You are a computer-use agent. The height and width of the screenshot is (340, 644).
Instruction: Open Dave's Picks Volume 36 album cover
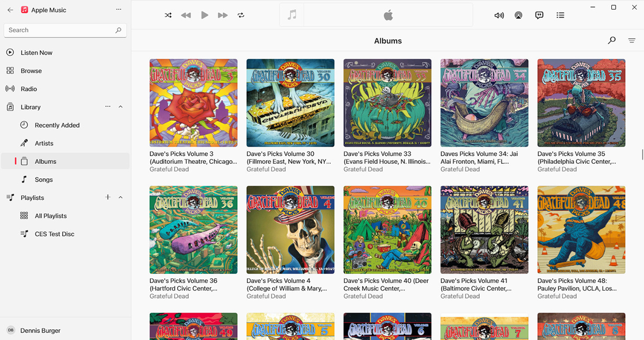tap(193, 230)
